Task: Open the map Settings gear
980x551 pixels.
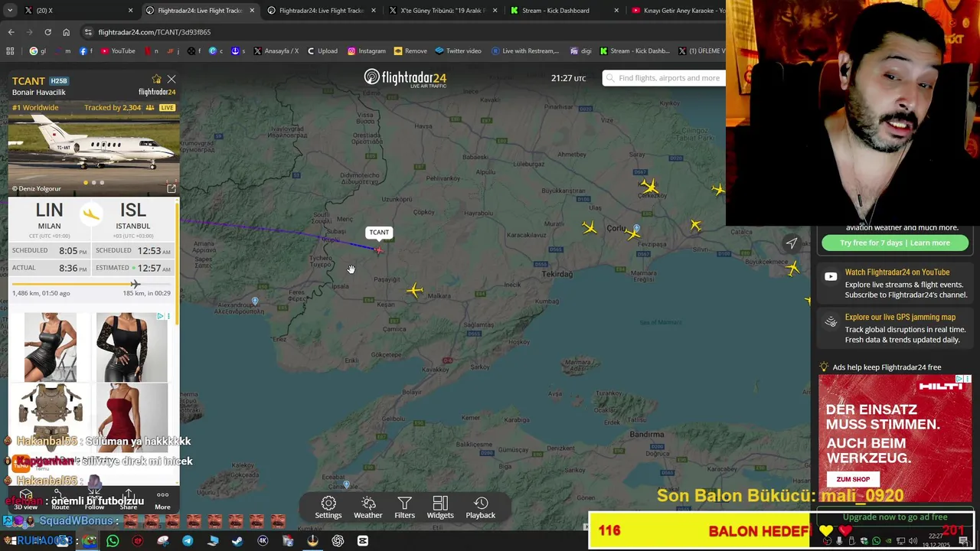Action: point(328,507)
